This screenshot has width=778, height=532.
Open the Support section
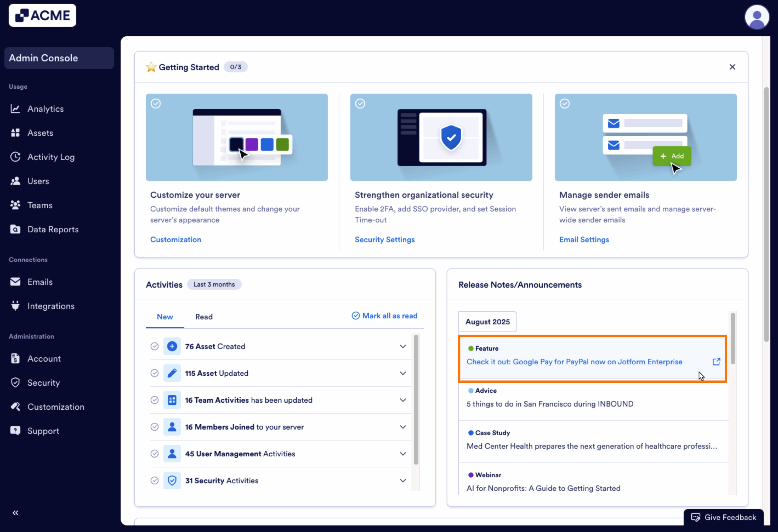(43, 431)
